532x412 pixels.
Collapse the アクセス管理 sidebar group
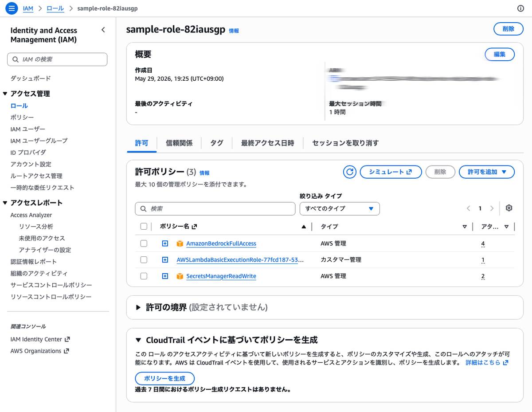pos(5,94)
